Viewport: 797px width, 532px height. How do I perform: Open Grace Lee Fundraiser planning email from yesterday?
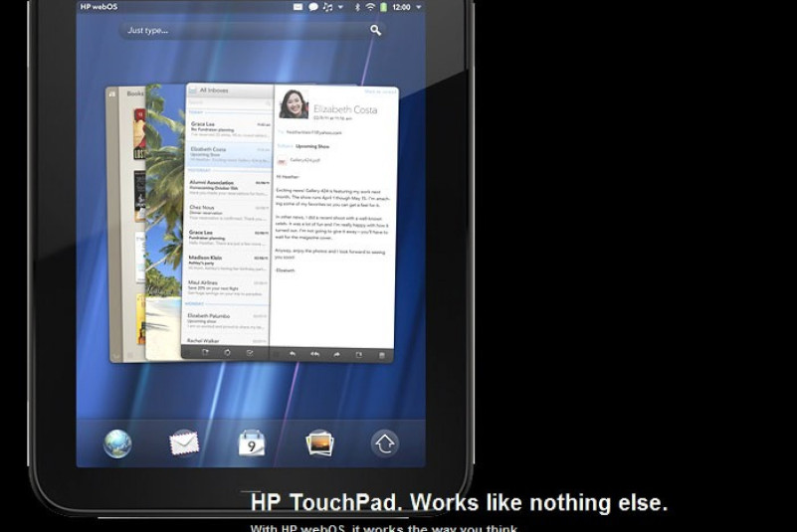[227, 238]
